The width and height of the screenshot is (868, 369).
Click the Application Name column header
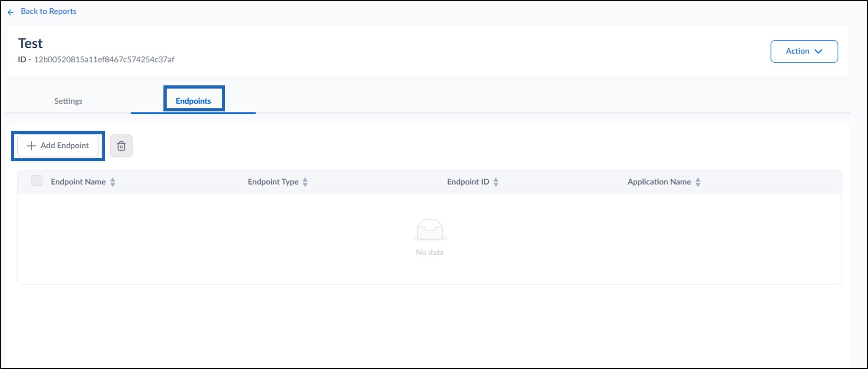[659, 182]
